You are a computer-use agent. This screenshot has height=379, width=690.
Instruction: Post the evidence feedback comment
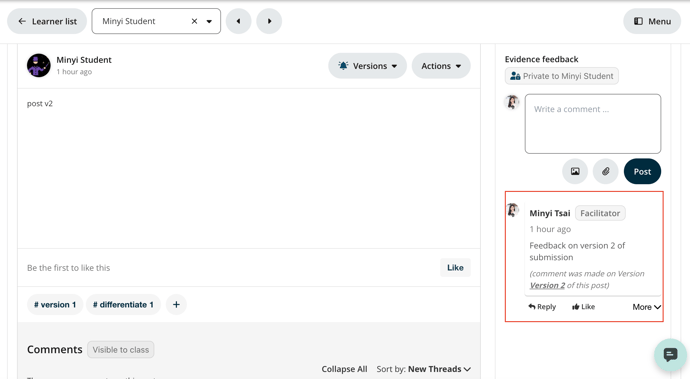(642, 171)
